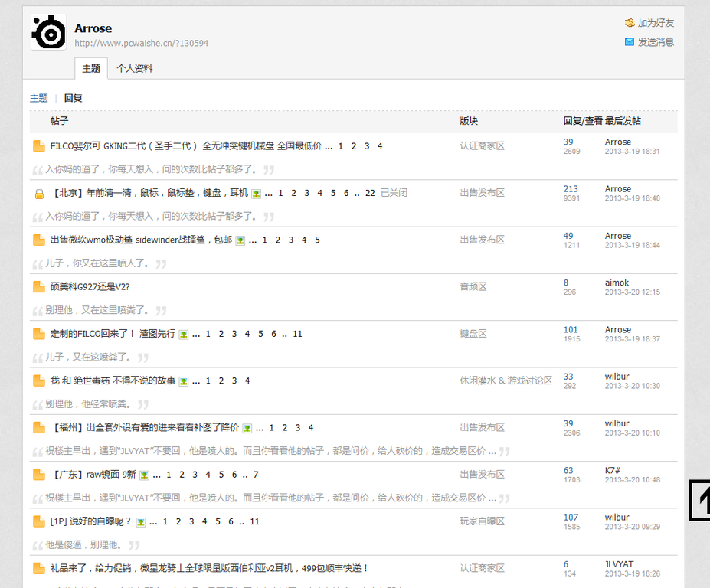Click image attachment icon on 【广东】raw镜面 thread
The image size is (710, 588).
145,475
